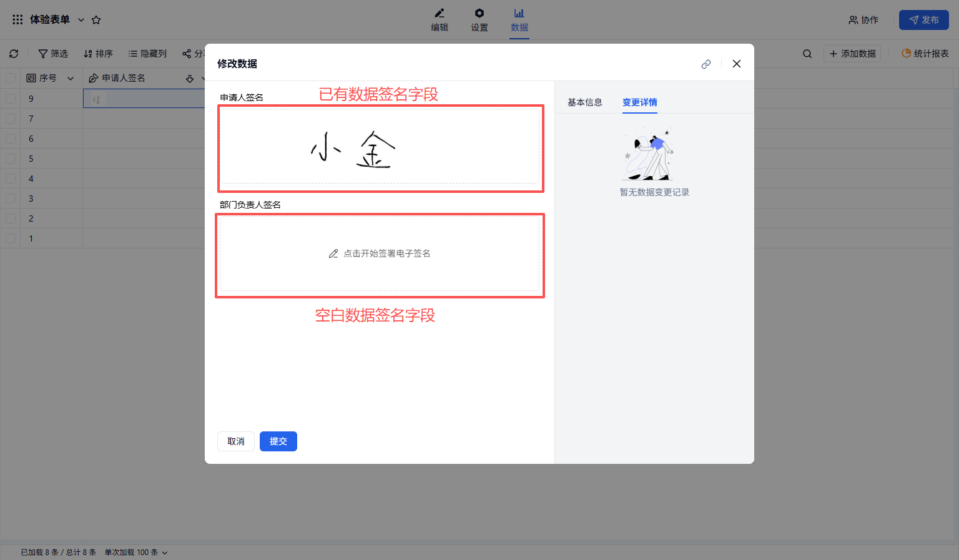959x560 pixels.
Task: Click the copy link icon in dialog header
Action: tap(706, 64)
